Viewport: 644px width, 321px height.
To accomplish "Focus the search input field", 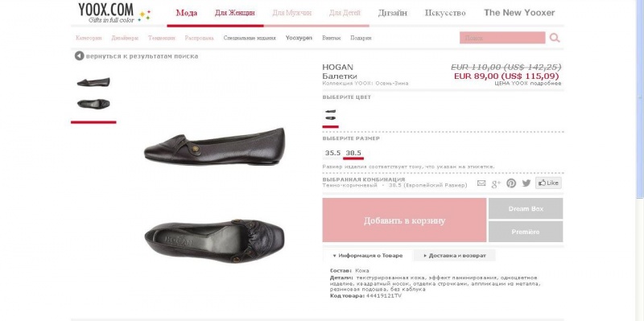I will pyautogui.click(x=502, y=38).
